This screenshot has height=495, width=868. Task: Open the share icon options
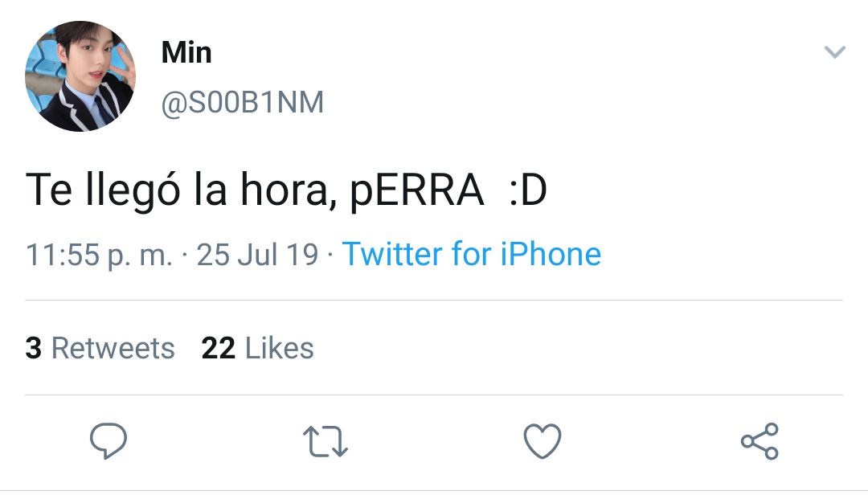760,441
